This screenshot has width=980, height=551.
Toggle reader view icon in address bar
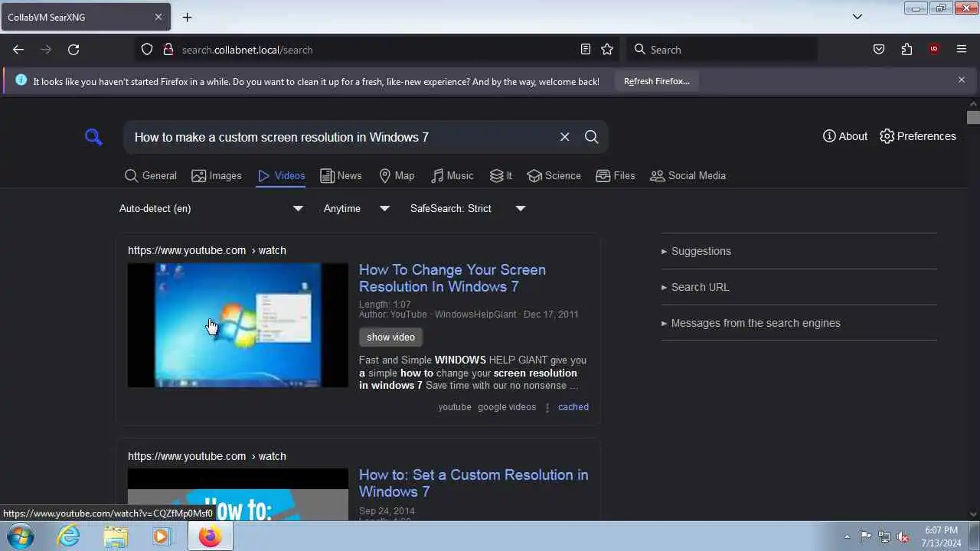(586, 50)
